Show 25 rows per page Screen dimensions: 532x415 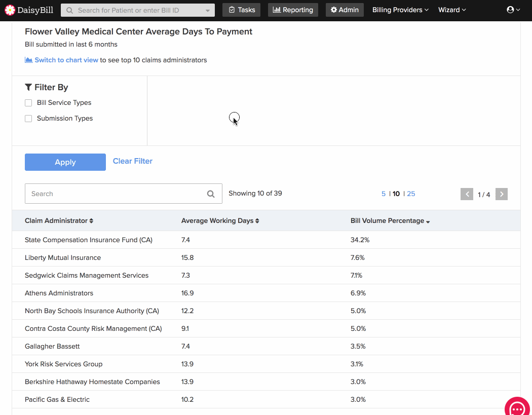coord(411,194)
